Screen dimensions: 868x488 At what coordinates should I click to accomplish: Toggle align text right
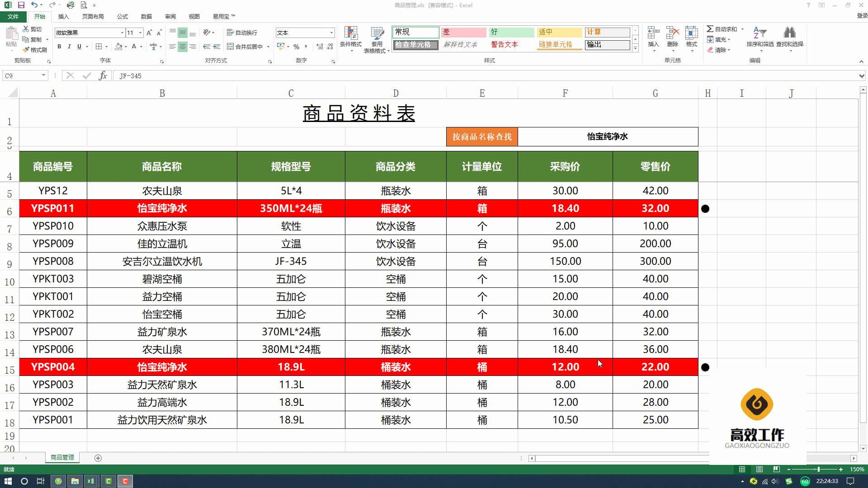pos(193,47)
